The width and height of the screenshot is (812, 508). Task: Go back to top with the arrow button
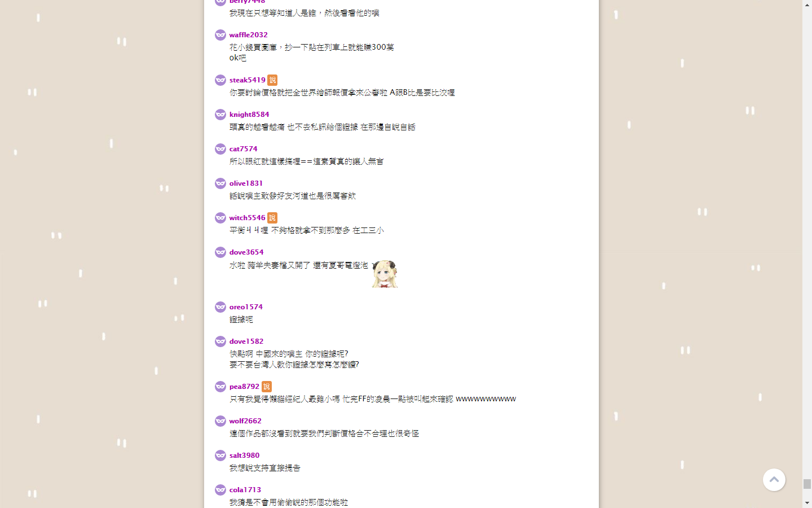click(774, 480)
